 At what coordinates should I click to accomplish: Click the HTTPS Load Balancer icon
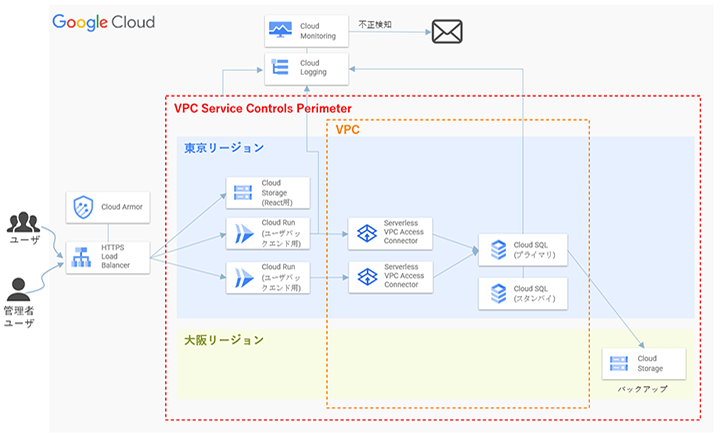coord(81,257)
